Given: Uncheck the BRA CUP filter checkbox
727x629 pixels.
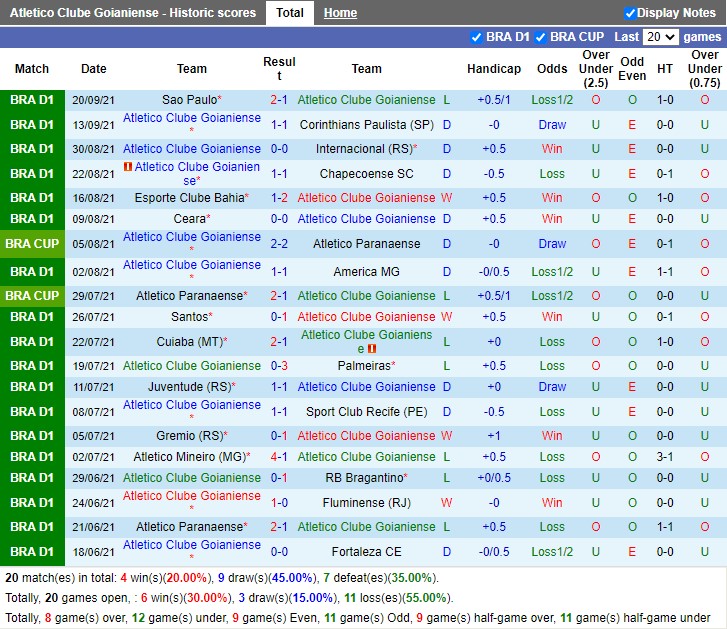Looking at the screenshot, I should 540,37.
